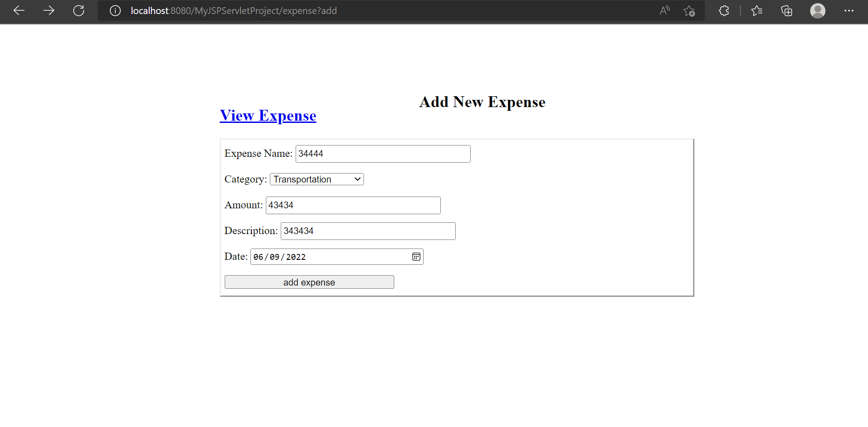
Task: Select Transportation in the Category combo box
Action: pyautogui.click(x=316, y=179)
